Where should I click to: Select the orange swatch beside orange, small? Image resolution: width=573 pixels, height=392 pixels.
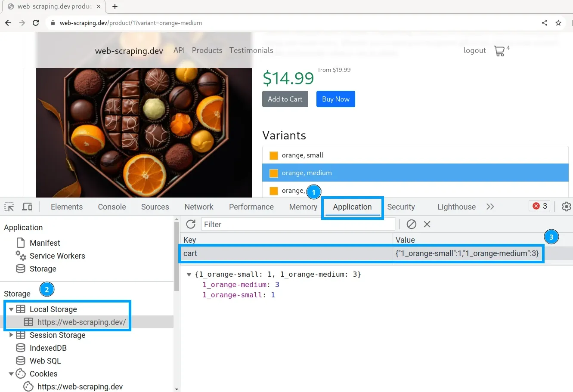point(273,155)
